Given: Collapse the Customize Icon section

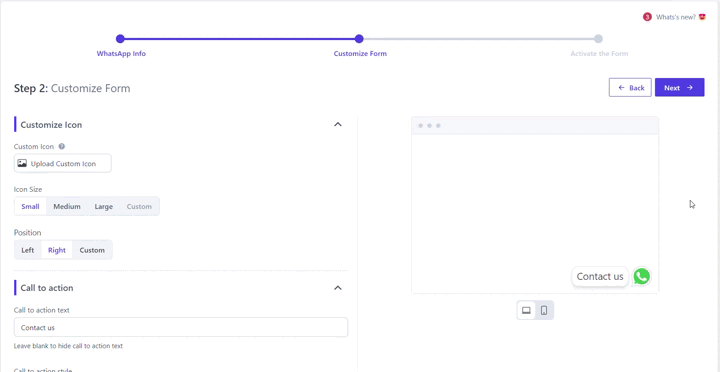Looking at the screenshot, I should pos(338,124).
